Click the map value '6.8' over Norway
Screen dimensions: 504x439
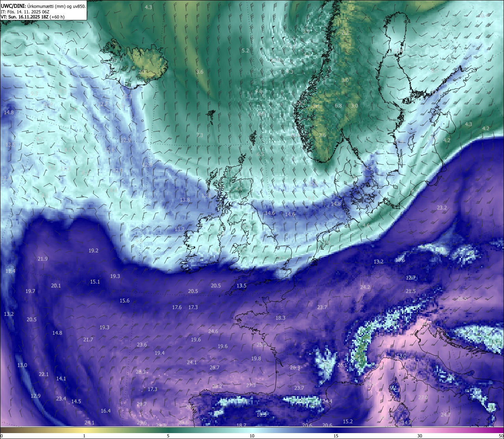(338, 106)
